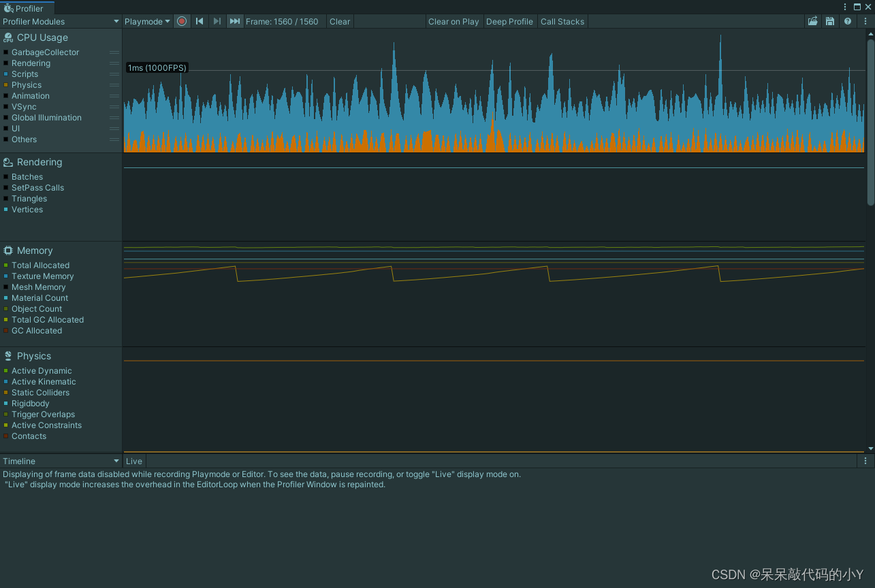Save profiler data with floppy disk icon
Image resolution: width=875 pixels, height=588 pixels.
coord(830,21)
